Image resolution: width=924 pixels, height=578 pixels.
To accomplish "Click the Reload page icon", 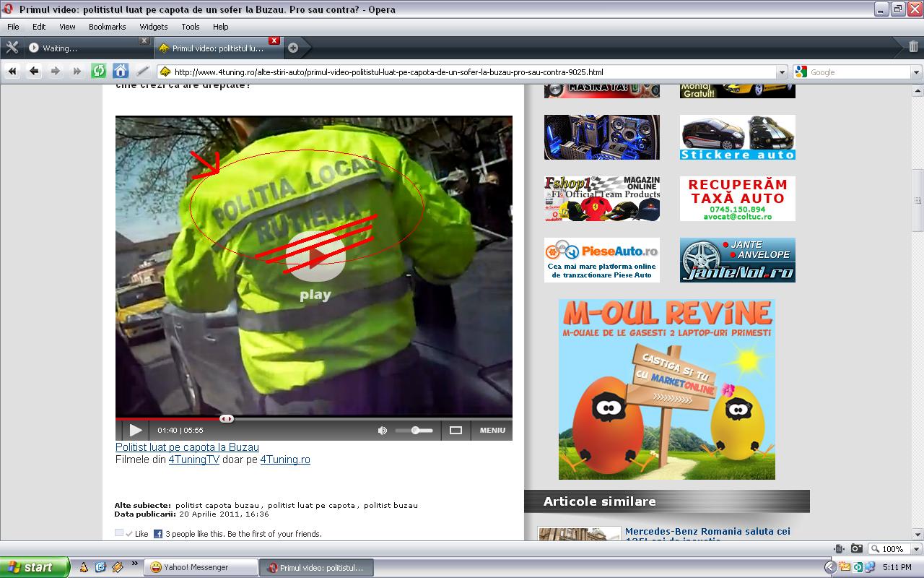I will [99, 72].
